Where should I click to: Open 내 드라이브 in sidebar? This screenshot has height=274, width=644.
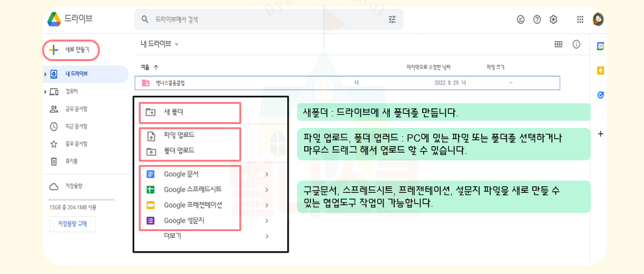(86, 75)
